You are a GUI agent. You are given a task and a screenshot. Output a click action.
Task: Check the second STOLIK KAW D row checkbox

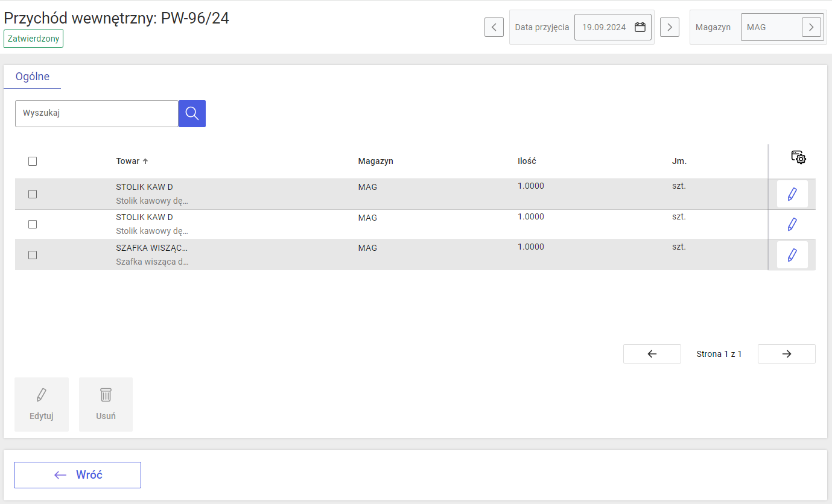click(33, 224)
